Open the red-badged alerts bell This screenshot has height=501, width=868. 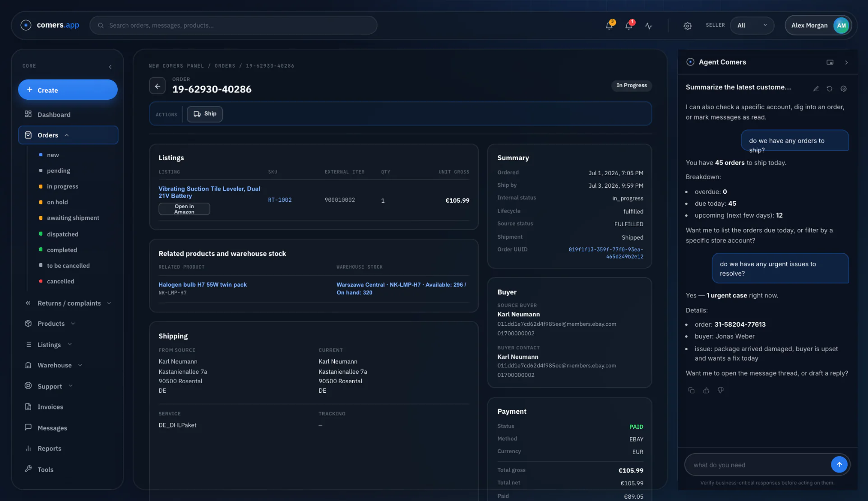[629, 25]
